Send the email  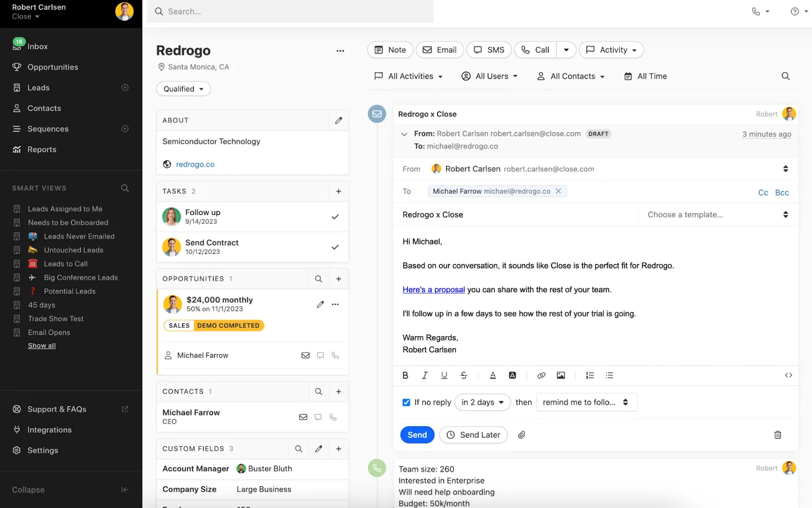pos(417,435)
